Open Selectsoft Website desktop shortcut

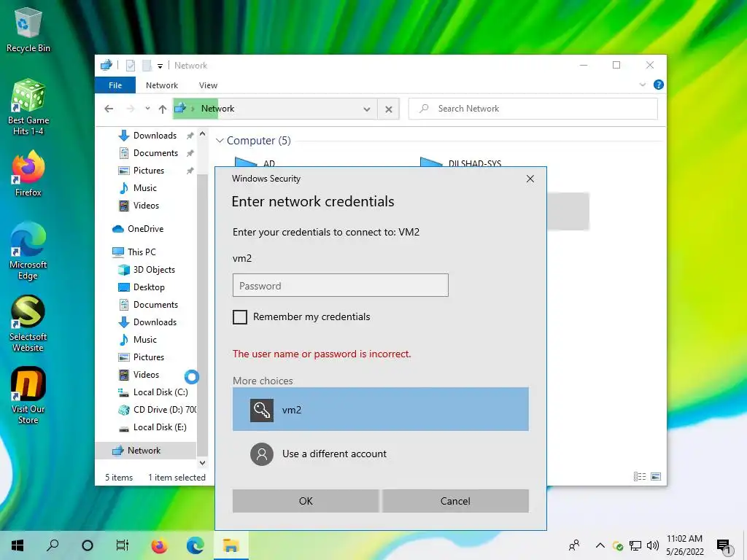pyautogui.click(x=28, y=324)
